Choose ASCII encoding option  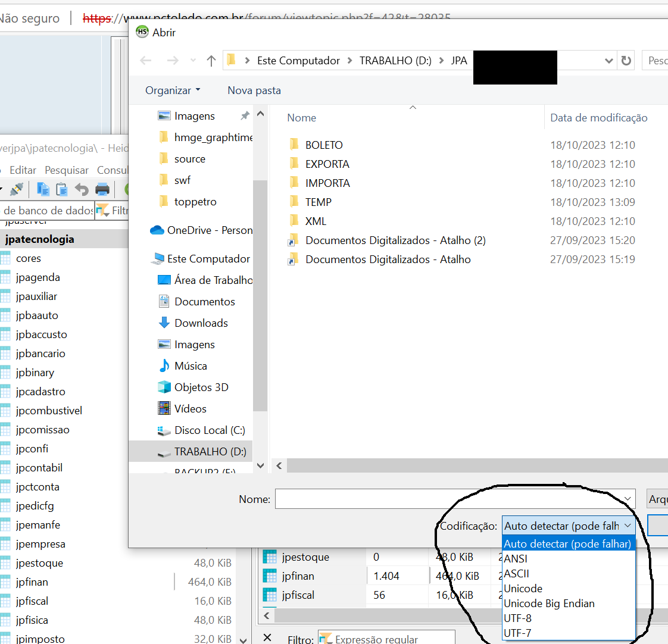point(569,574)
